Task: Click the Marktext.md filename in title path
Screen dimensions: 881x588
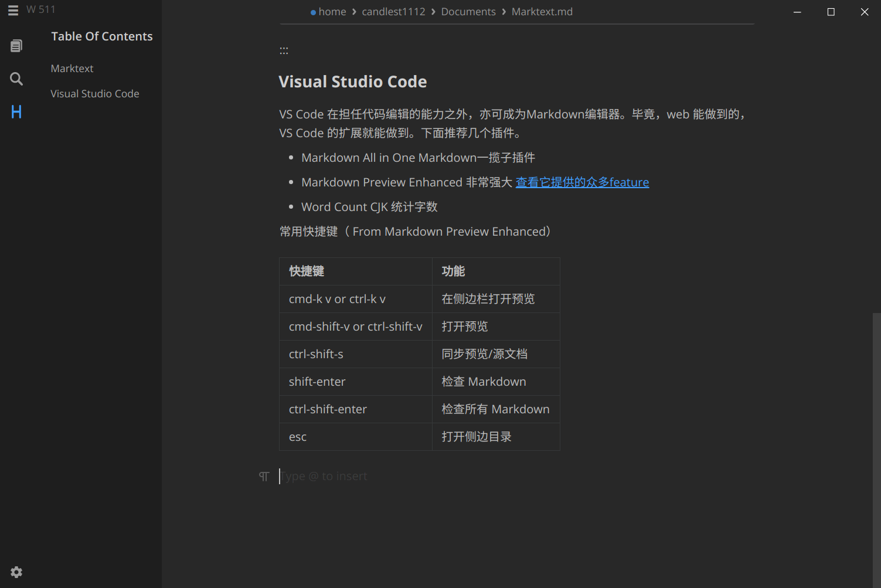Action: 542,12
